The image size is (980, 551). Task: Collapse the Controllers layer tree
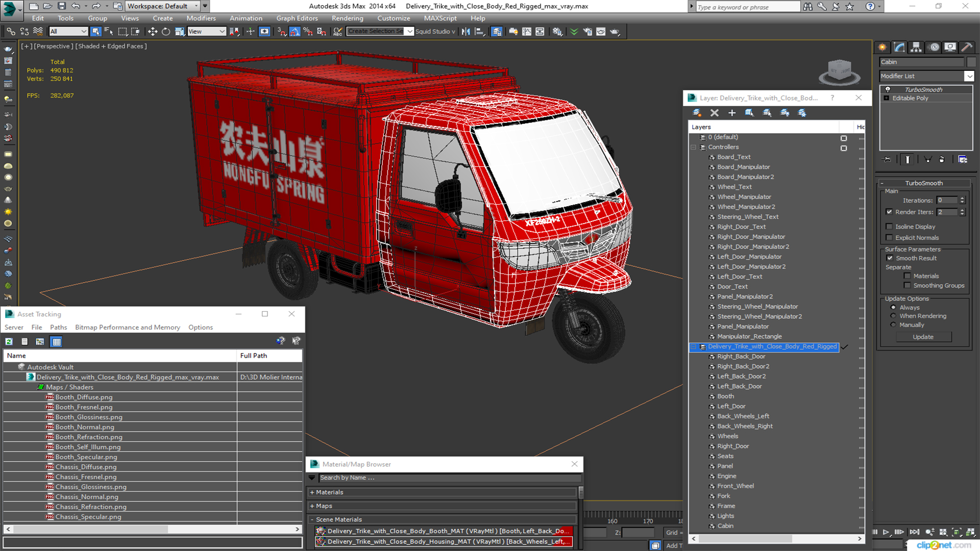click(693, 147)
